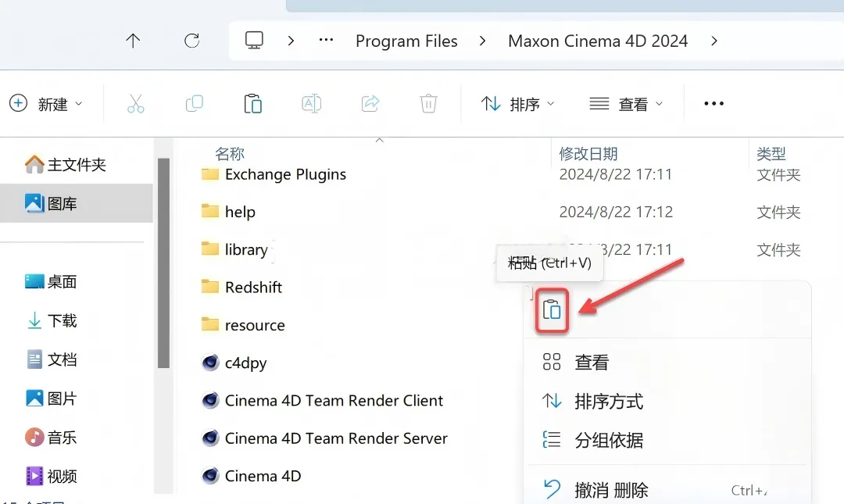Select the c4dpy application file

pos(245,363)
